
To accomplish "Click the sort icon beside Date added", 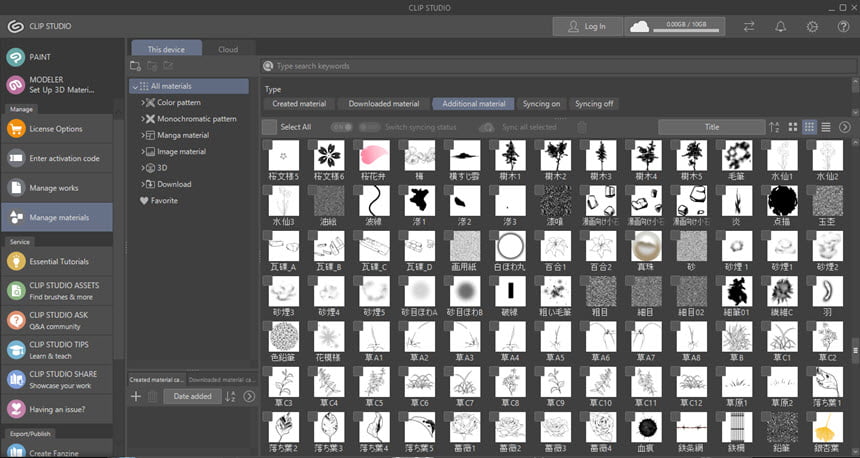I will [x=231, y=397].
